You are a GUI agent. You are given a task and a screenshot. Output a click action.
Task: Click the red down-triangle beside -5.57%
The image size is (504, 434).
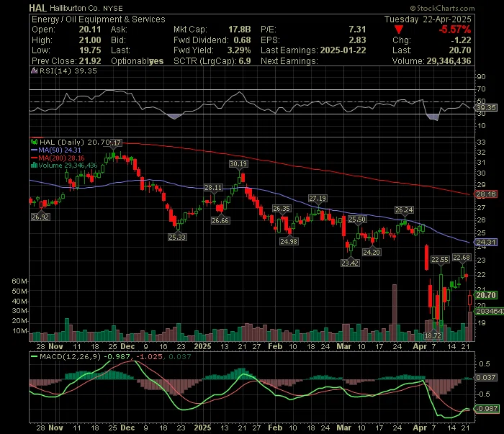tap(399, 30)
